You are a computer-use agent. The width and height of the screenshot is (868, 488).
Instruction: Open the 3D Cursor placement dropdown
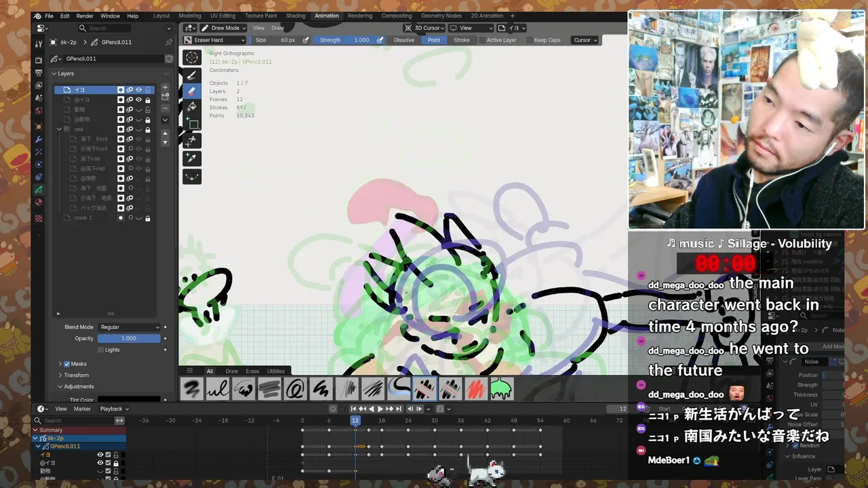pyautogui.click(x=425, y=28)
